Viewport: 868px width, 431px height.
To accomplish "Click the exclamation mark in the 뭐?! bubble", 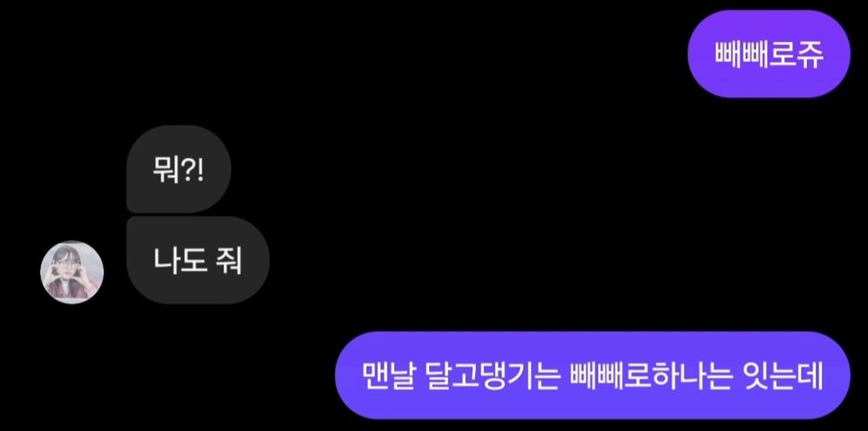I will (x=200, y=169).
